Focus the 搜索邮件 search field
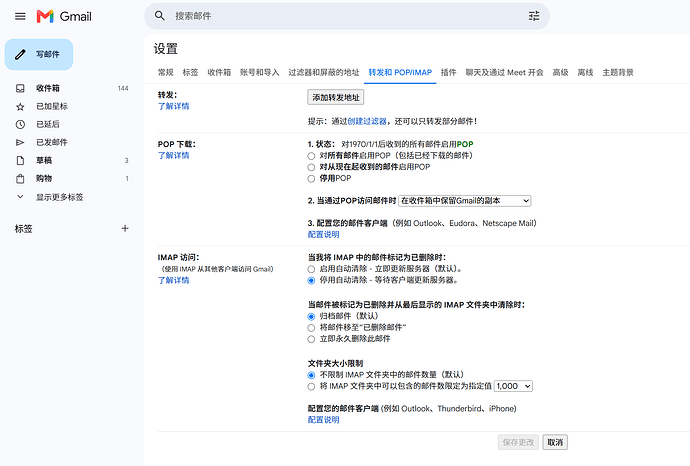The width and height of the screenshot is (690, 466). [x=347, y=16]
